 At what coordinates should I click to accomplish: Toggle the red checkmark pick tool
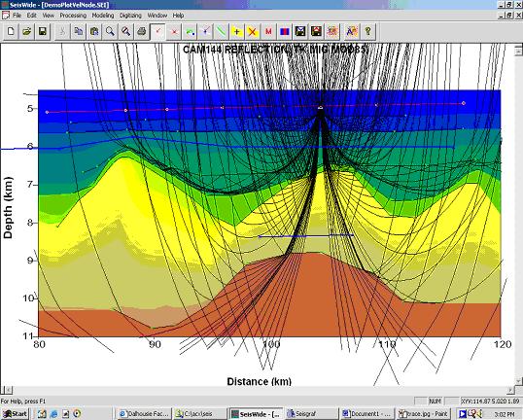click(158, 32)
